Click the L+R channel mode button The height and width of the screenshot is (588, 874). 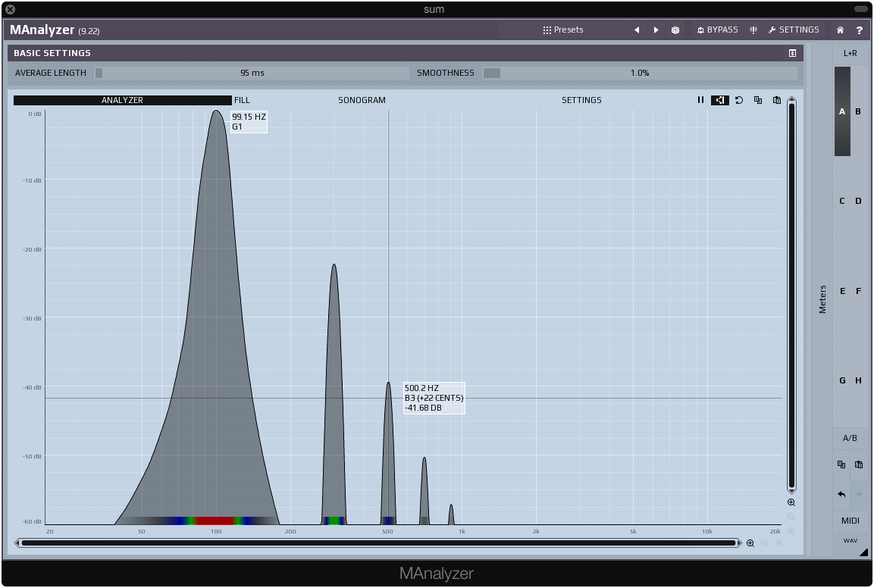click(x=850, y=54)
